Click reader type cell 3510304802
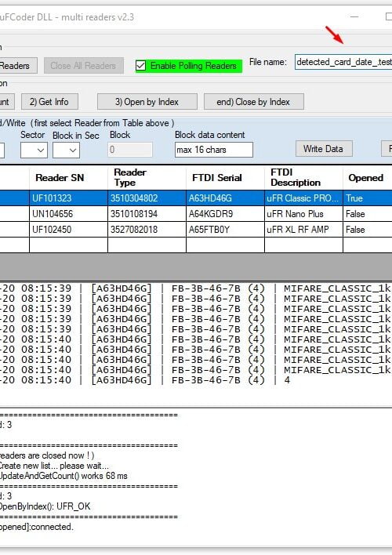392x555 pixels. [x=147, y=198]
